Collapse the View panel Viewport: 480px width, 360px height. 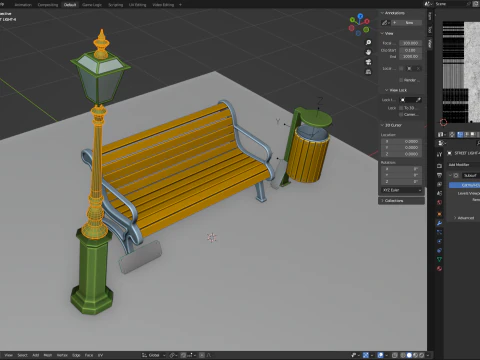[382, 33]
